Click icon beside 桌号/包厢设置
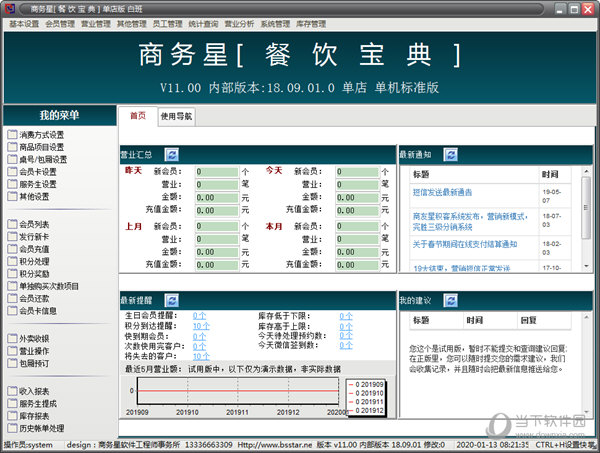This screenshot has width=600, height=453. coord(13,159)
